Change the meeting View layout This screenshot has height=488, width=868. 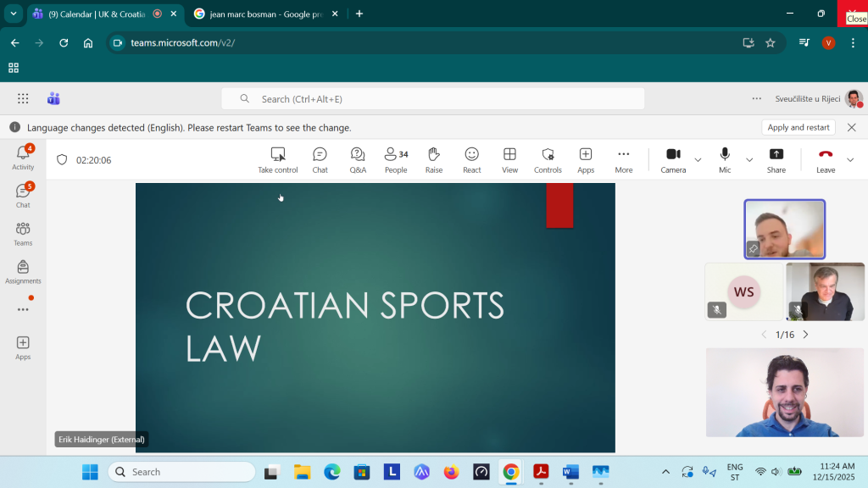click(509, 158)
